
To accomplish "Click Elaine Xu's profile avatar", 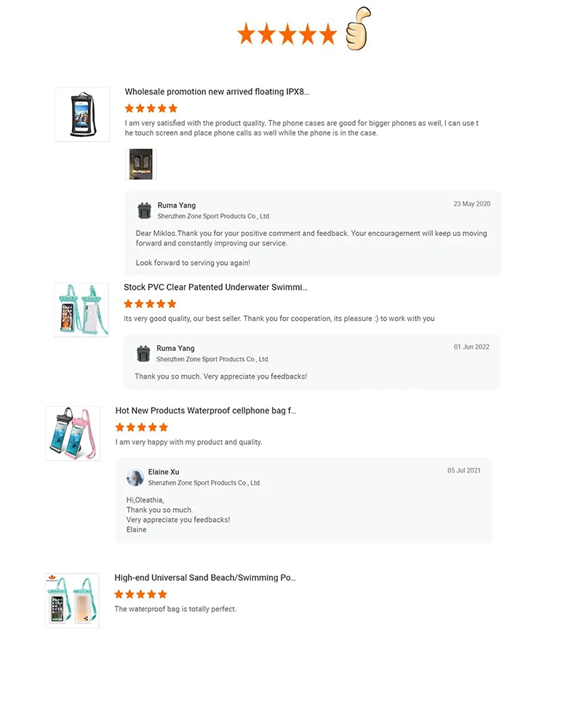I will click(135, 478).
